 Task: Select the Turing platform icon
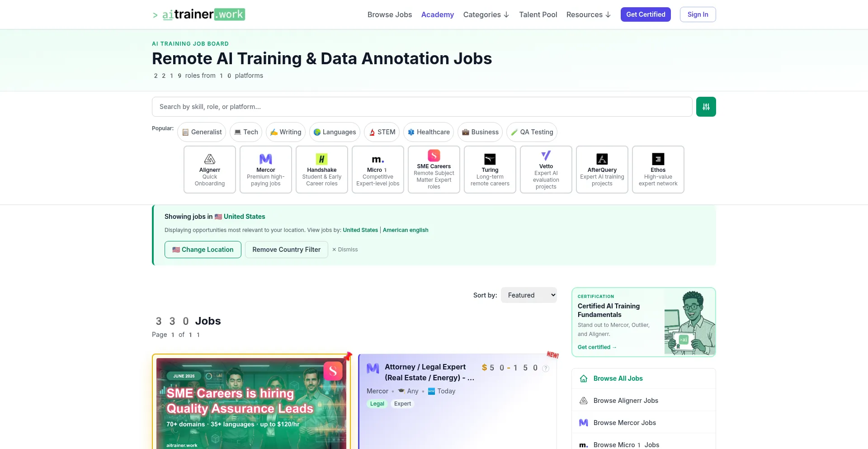(490, 159)
